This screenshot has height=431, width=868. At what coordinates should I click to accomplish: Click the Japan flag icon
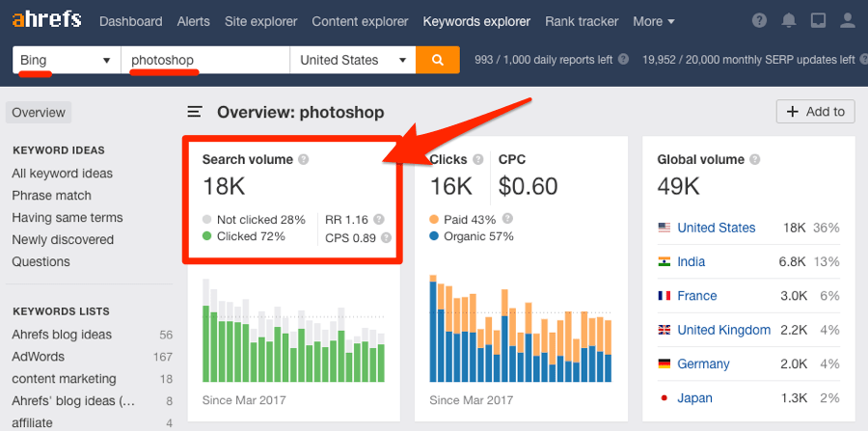665,398
